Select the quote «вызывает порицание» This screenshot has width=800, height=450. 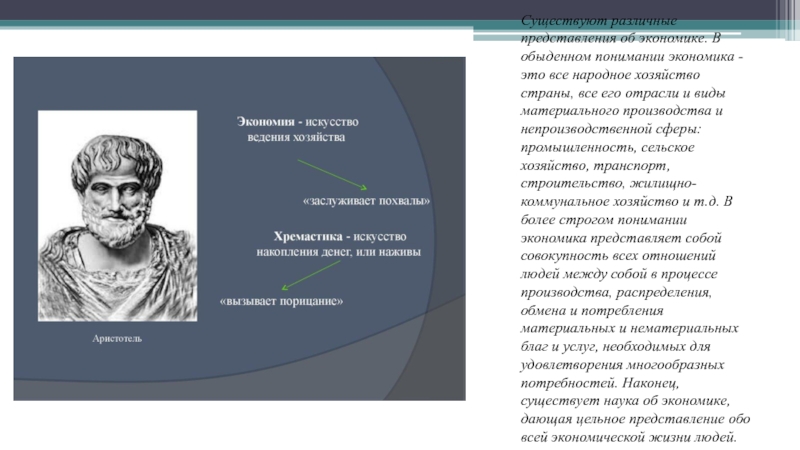tap(281, 301)
